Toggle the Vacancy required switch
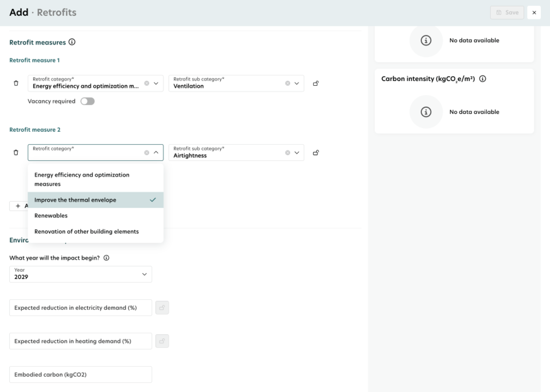Screen dimensions: 550x392 point(87,101)
